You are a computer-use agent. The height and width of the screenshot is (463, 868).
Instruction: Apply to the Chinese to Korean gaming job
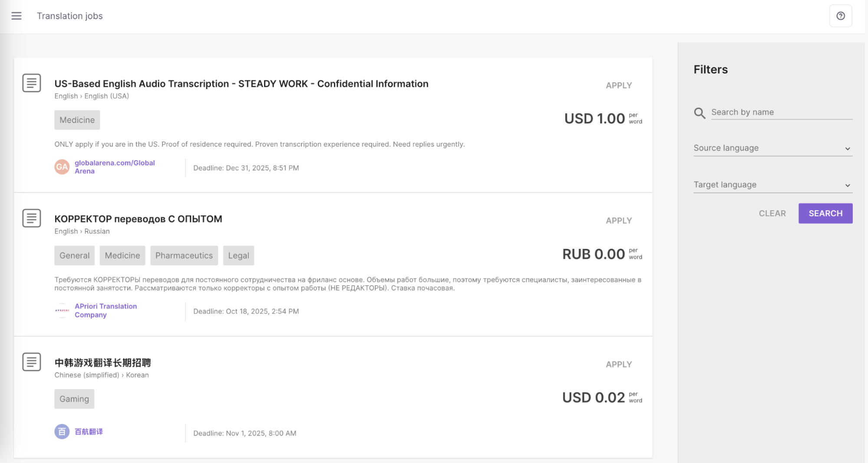point(619,364)
